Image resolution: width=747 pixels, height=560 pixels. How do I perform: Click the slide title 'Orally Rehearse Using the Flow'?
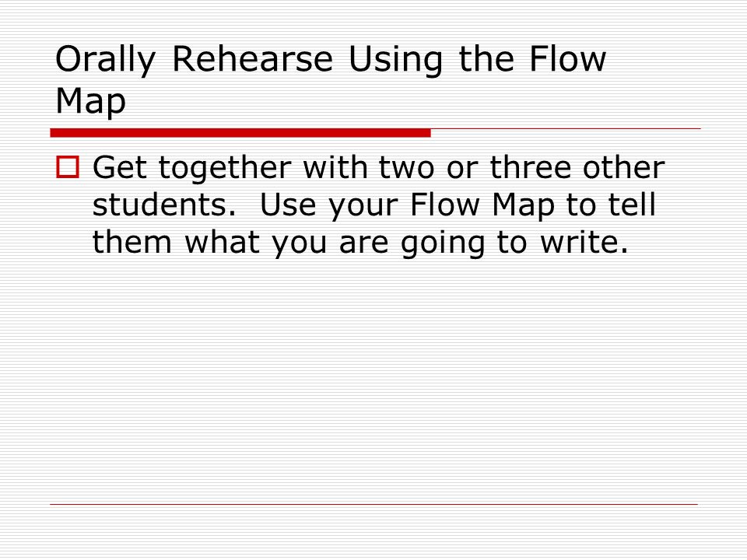pyautogui.click(x=331, y=60)
